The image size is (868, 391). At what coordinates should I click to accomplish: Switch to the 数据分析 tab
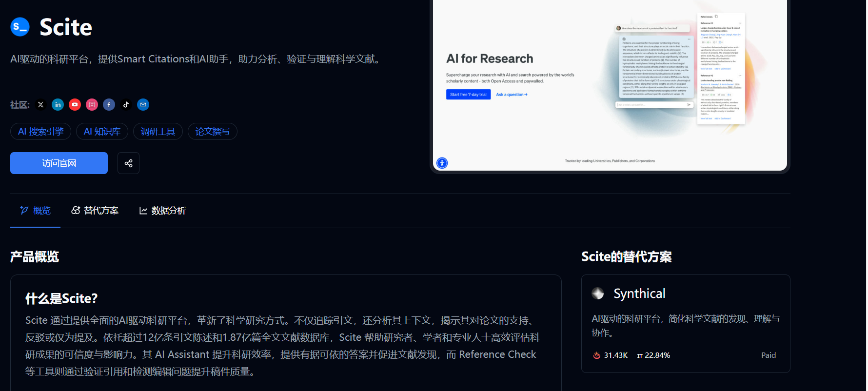tap(162, 211)
